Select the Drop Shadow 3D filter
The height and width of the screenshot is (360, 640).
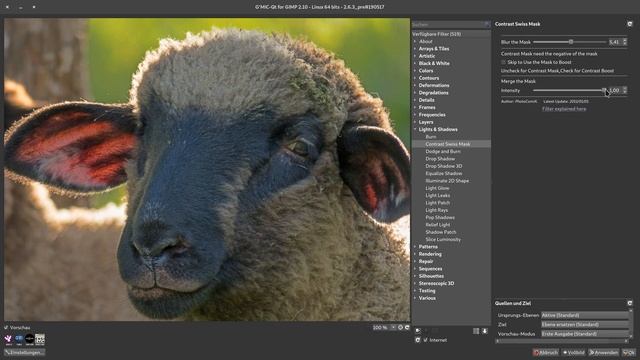click(x=444, y=166)
